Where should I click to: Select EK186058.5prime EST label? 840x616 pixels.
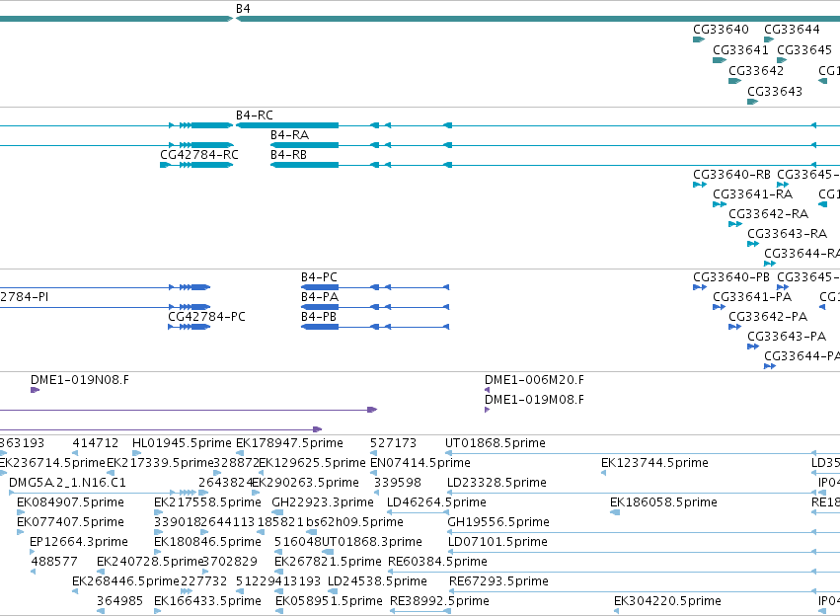point(663,503)
